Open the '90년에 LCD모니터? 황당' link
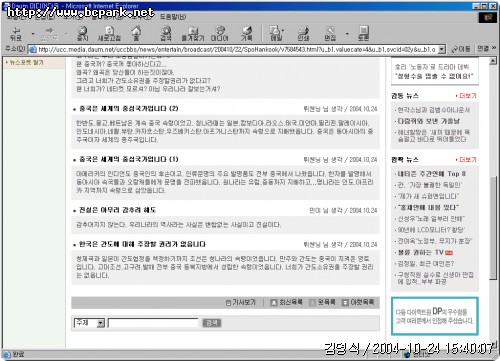500x361 pixels. (x=431, y=230)
